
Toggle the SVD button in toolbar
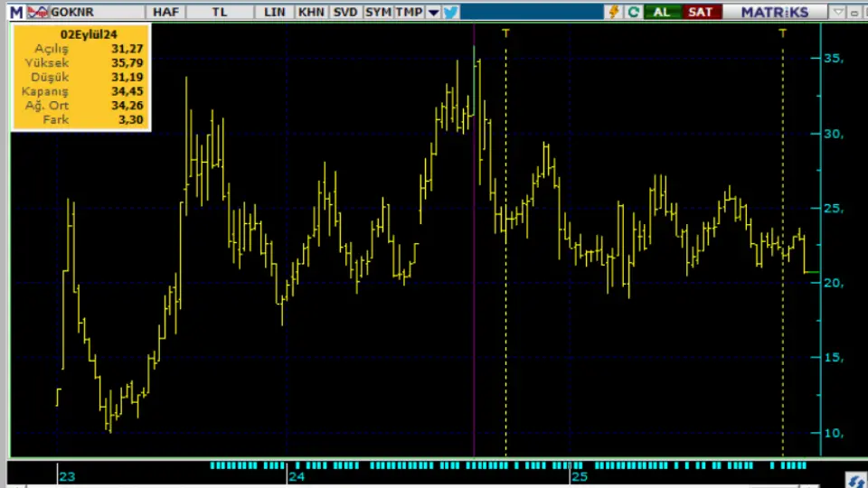pos(345,12)
